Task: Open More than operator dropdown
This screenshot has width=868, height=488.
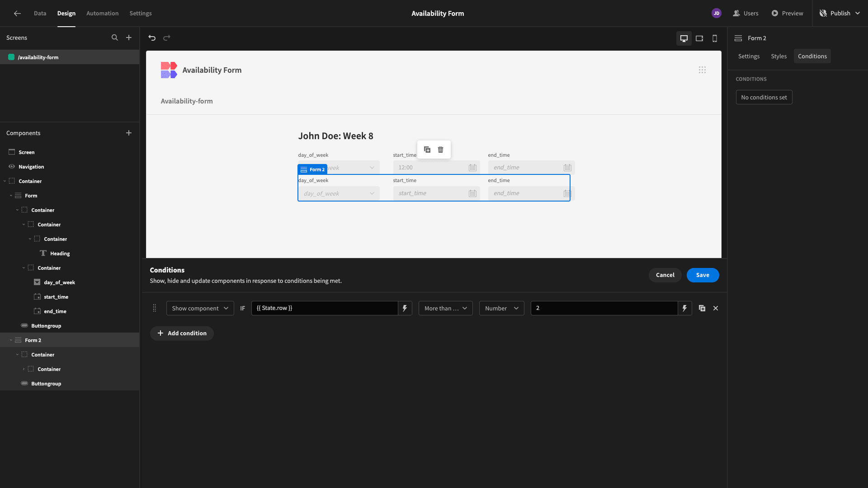Action: 446,308
